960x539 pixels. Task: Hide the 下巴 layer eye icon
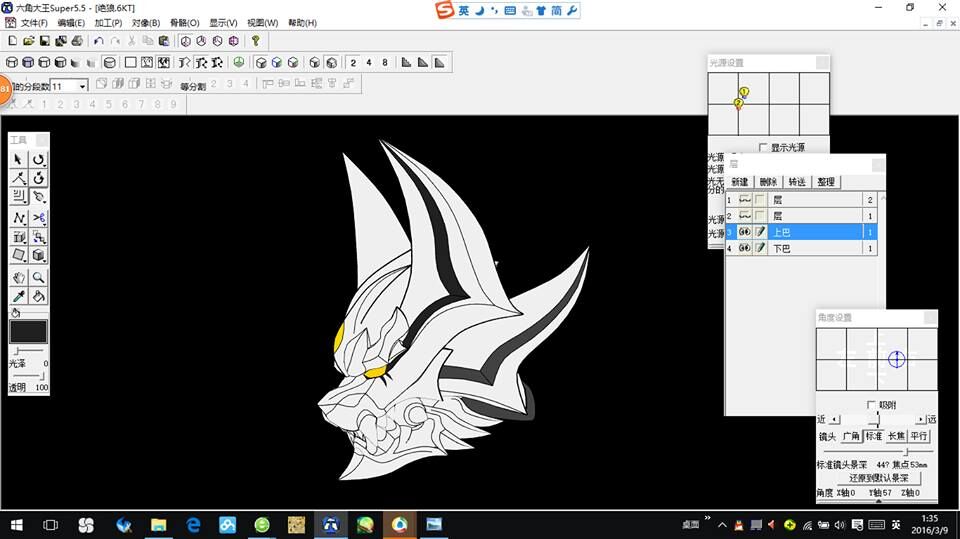745,248
